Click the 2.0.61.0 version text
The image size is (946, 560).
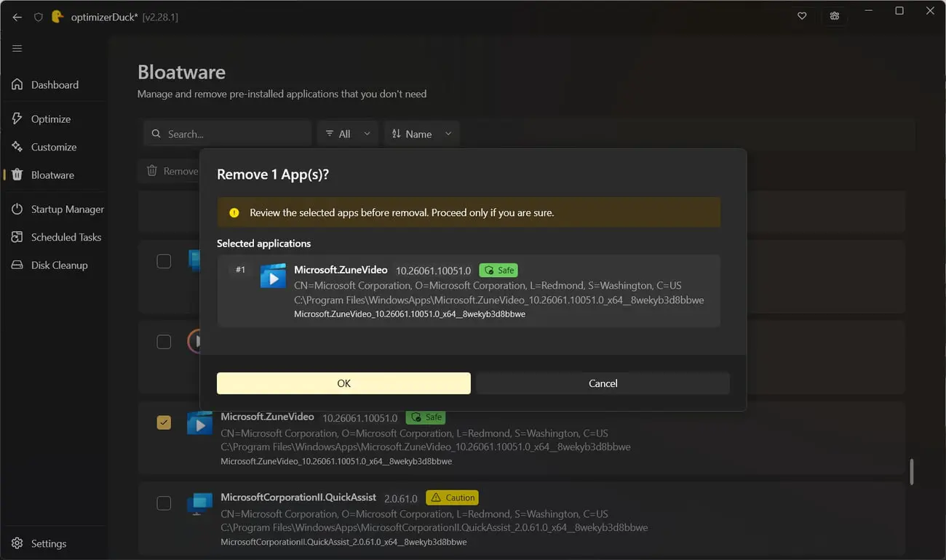point(401,499)
